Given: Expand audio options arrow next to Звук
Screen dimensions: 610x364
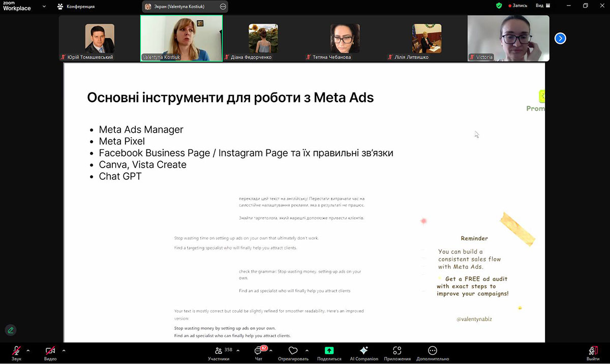Looking at the screenshot, I should click(x=28, y=350).
